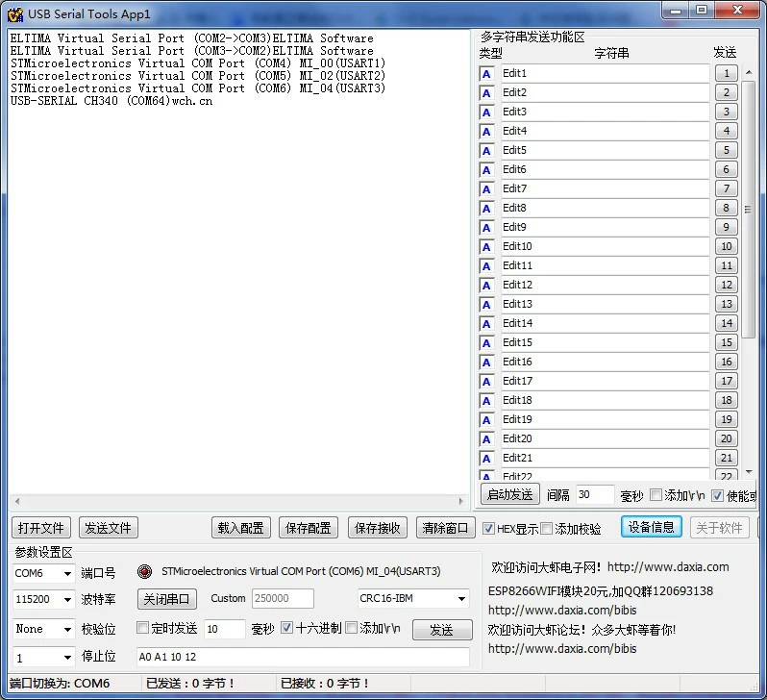
Task: Enable the 添加校验 checkbox
Action: tap(547, 528)
